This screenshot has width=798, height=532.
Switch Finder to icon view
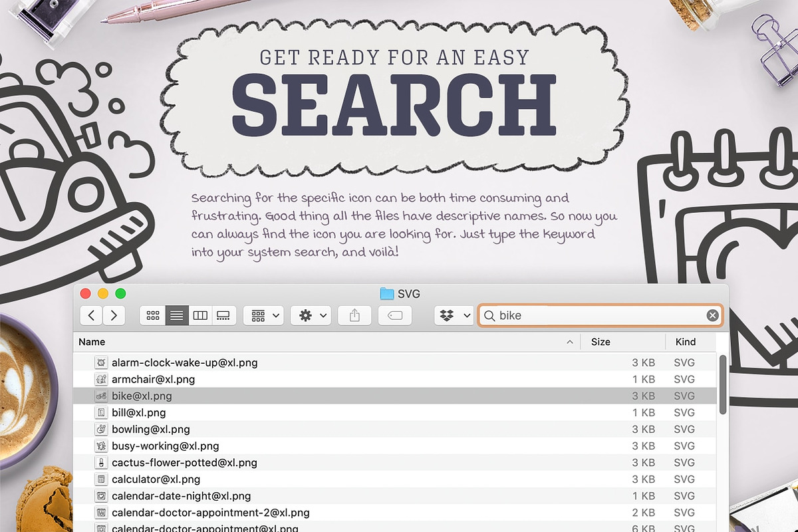pos(152,315)
